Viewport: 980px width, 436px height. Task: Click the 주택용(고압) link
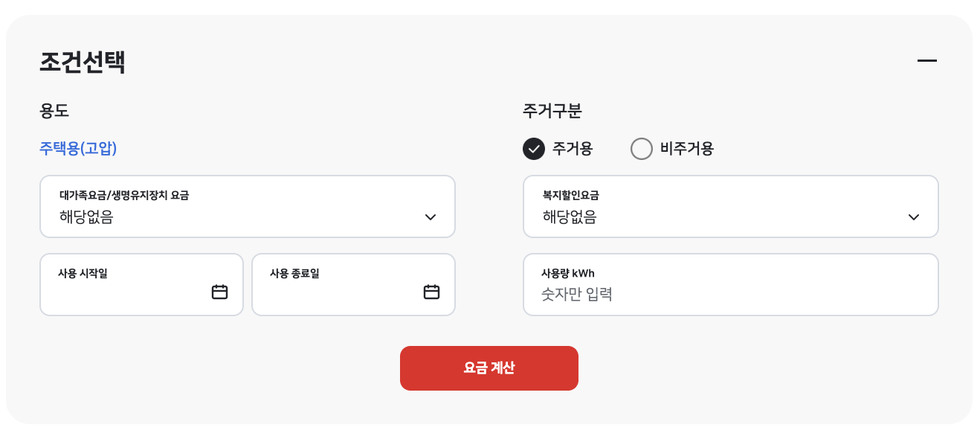tap(78, 148)
